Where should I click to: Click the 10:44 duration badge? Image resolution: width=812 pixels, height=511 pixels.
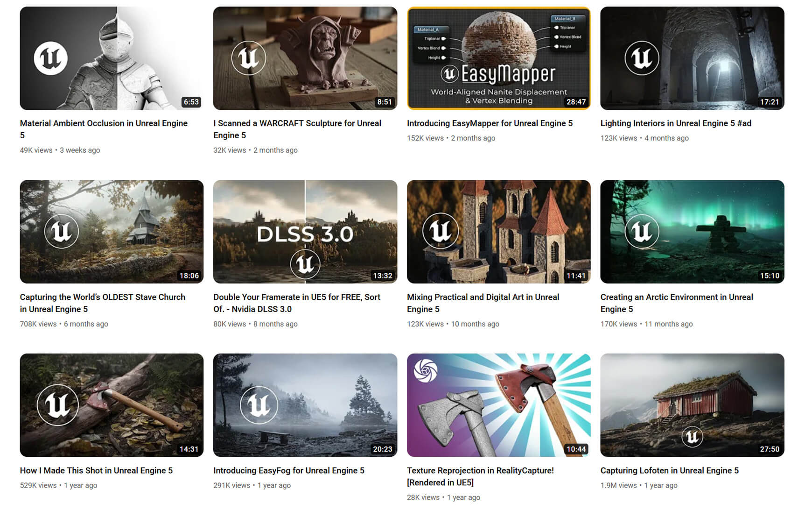tap(576, 449)
